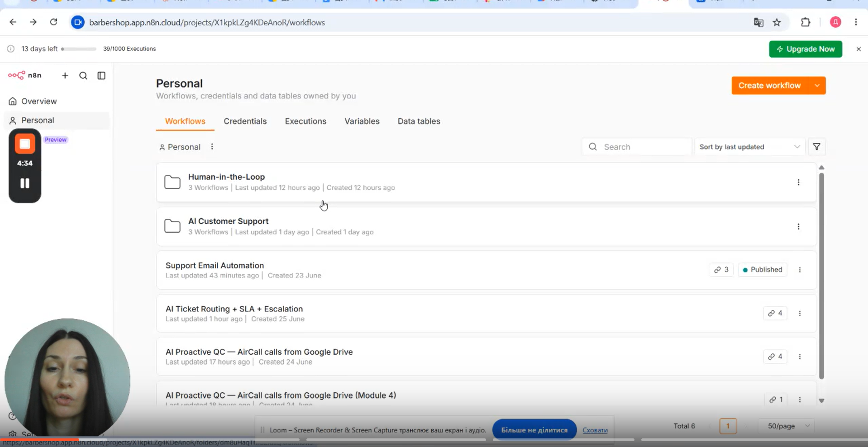Go back using the browser back arrow
868x447 pixels.
coord(13,22)
